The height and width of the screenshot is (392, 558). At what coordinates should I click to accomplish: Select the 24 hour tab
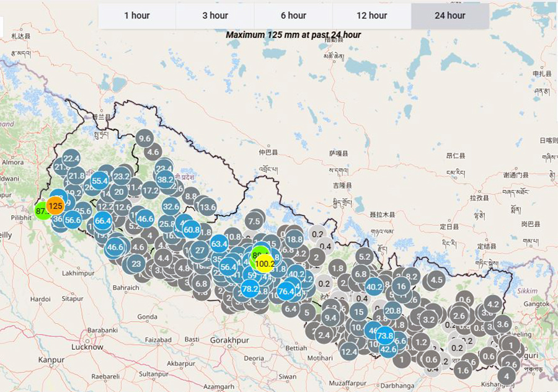point(450,16)
